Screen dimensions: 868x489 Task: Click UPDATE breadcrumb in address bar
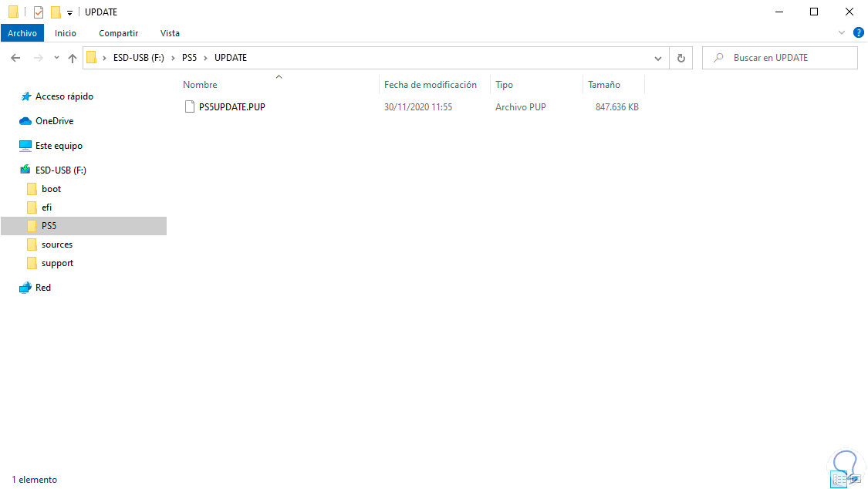click(x=230, y=58)
